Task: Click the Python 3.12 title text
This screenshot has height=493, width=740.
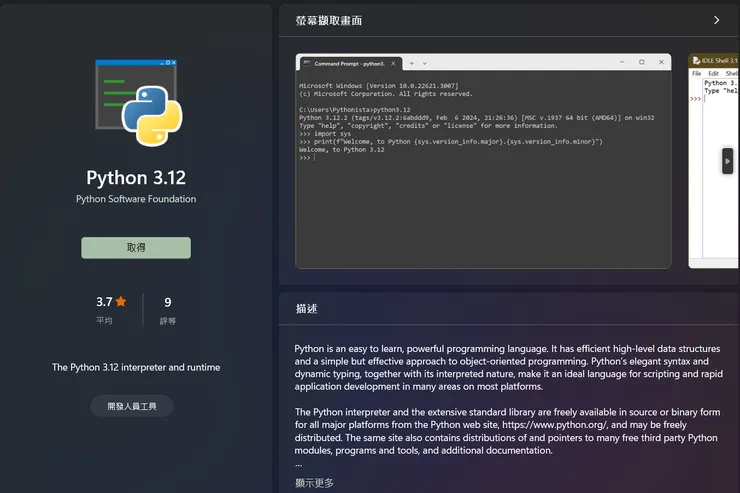Action: [136, 178]
